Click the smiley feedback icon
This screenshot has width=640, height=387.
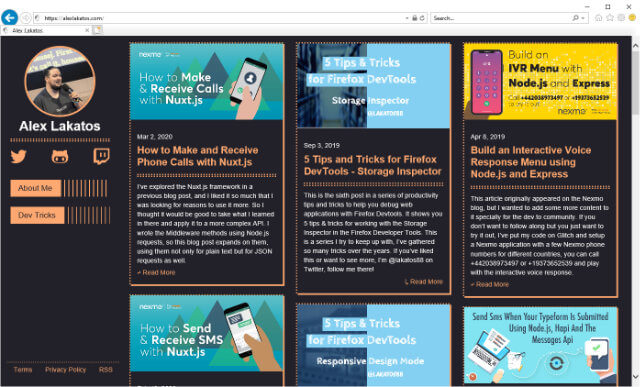[x=632, y=18]
